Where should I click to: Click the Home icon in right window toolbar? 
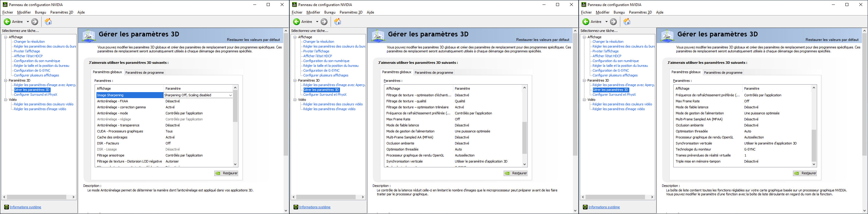[627, 22]
